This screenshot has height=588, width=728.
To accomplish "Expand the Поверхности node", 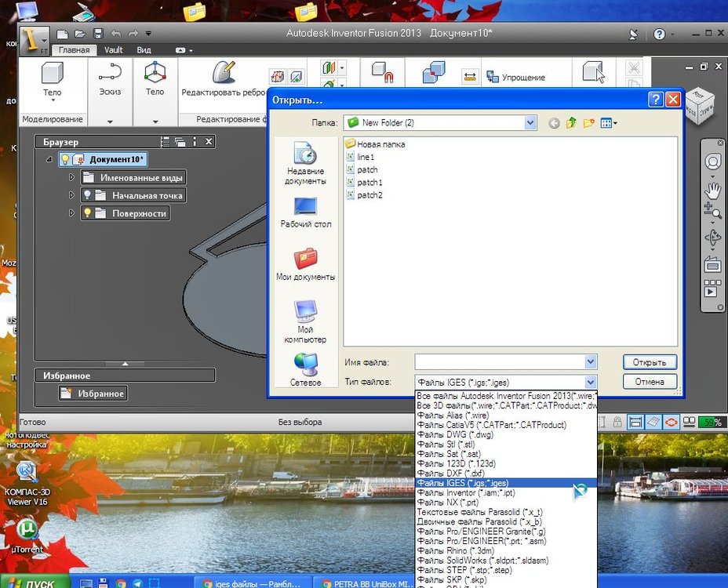I will click(71, 213).
